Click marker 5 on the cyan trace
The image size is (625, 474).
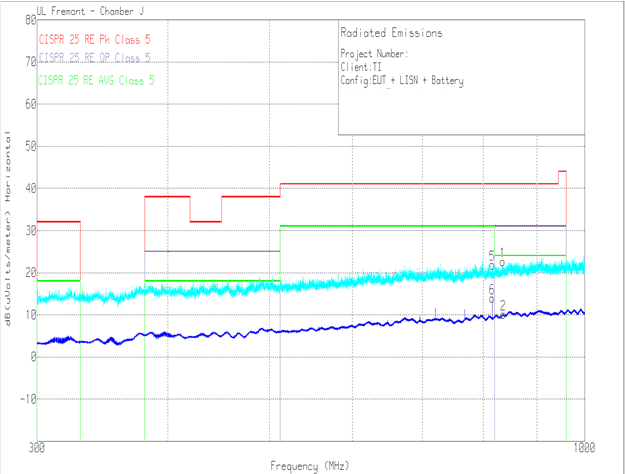(491, 255)
